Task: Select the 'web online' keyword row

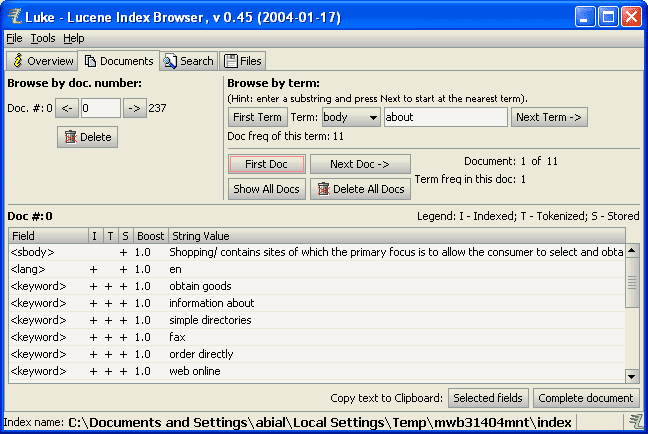Action: pos(317,371)
